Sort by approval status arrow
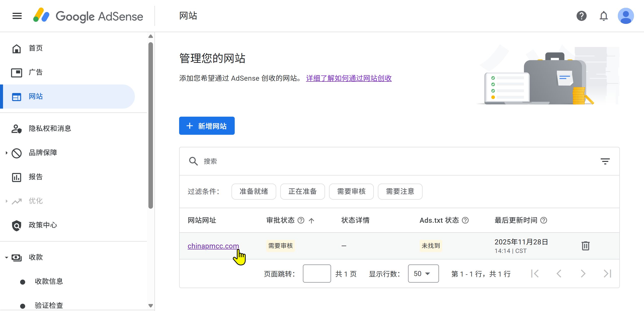644x311 pixels. [311, 221]
